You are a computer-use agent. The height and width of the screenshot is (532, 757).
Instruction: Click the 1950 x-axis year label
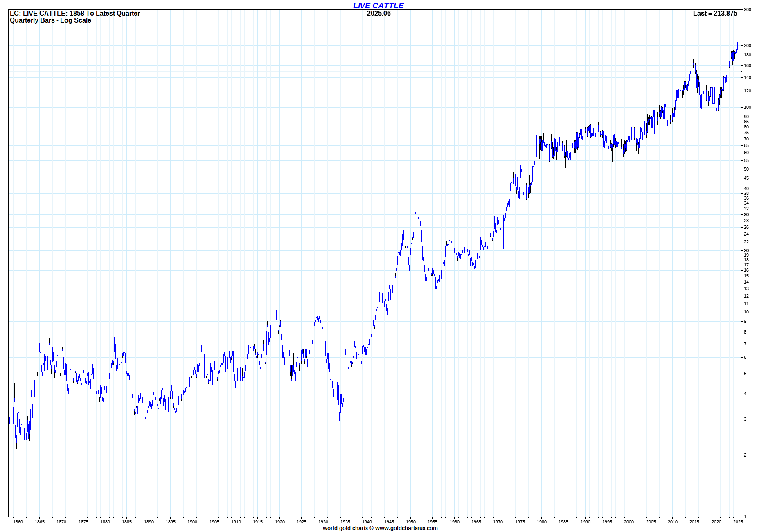click(x=411, y=521)
